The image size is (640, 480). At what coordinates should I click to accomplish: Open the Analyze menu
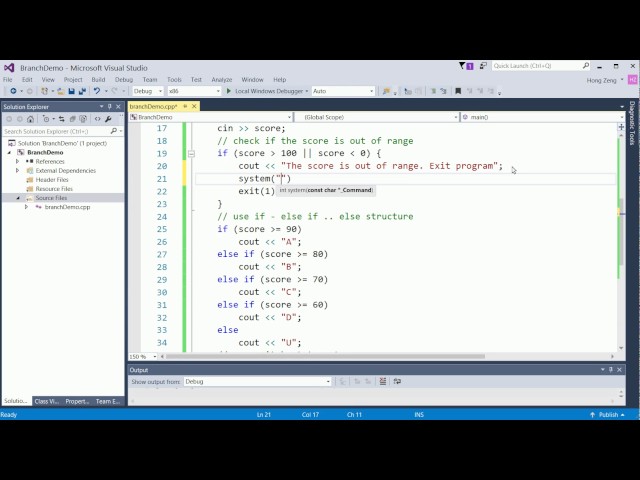222,80
